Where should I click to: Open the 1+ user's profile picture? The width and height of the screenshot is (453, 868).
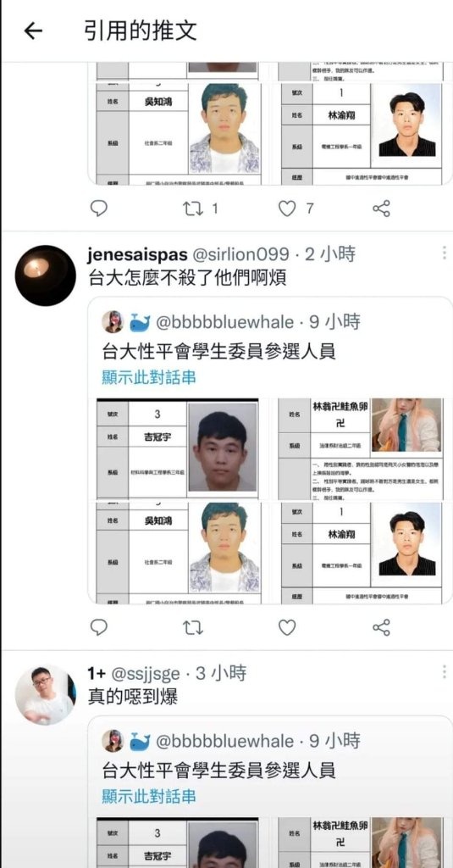[x=45, y=694]
